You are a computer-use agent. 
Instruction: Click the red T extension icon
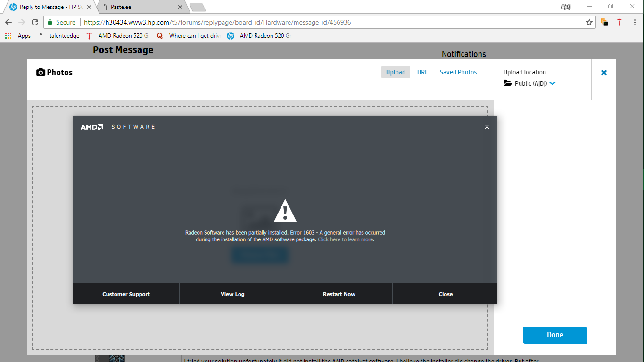(x=619, y=22)
